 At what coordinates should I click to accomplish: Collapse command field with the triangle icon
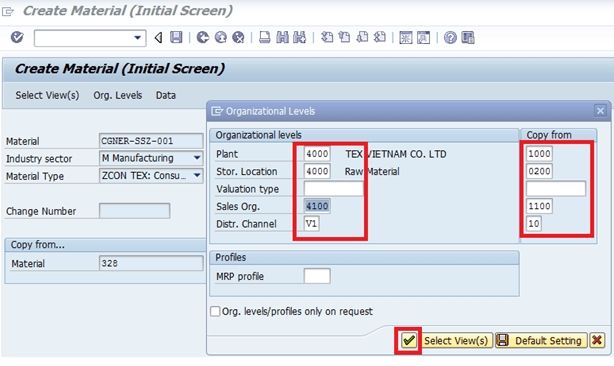[158, 38]
